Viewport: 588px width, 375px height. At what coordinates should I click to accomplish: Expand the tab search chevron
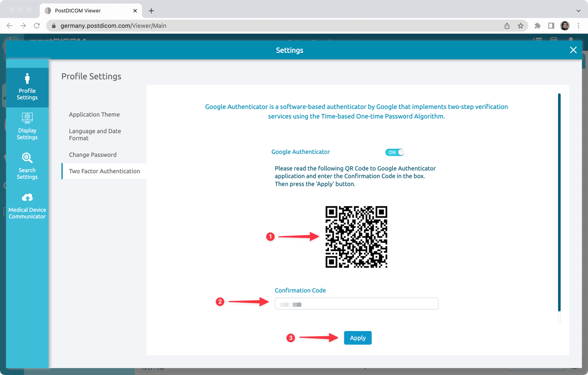(x=578, y=10)
